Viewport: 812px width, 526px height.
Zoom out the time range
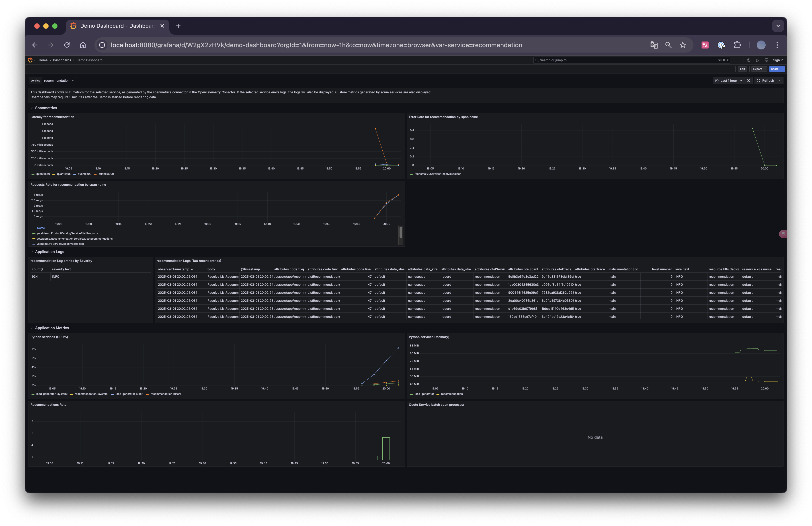click(748, 80)
